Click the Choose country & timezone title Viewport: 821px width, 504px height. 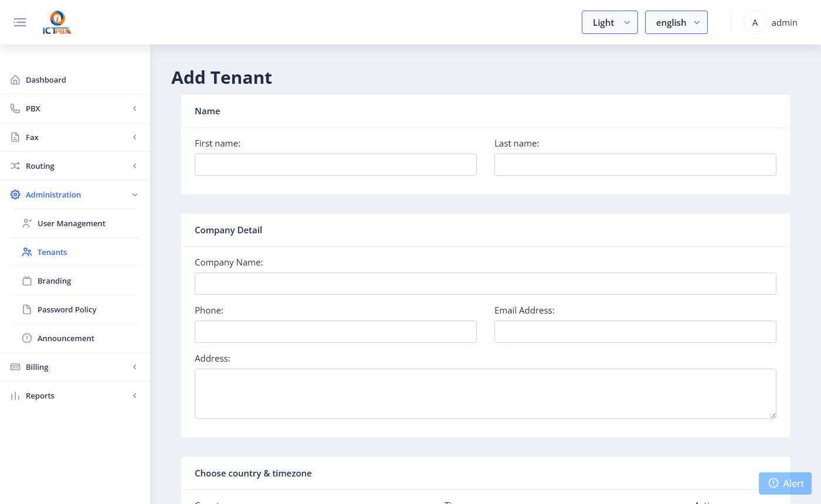click(253, 473)
